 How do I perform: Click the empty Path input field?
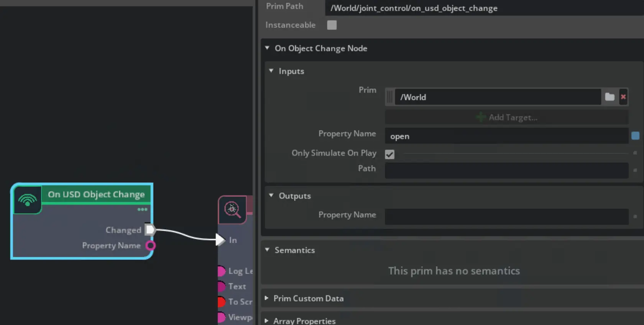click(x=506, y=170)
